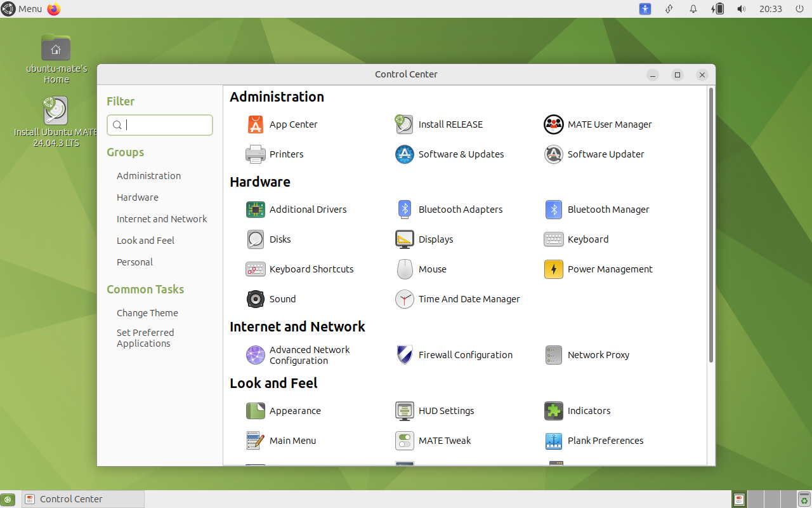
Task: Click the Power Management lightning icon
Action: [x=553, y=269]
